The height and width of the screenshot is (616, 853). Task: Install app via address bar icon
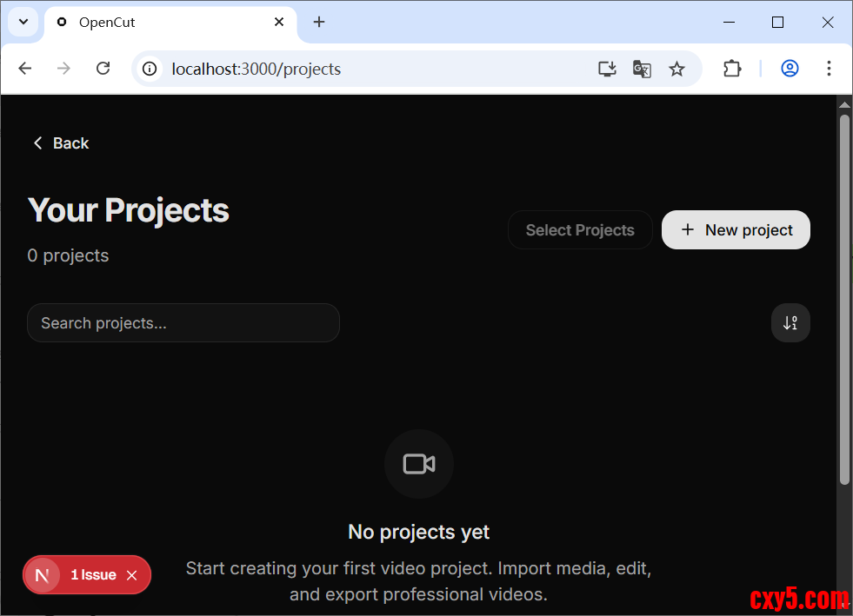(x=607, y=69)
